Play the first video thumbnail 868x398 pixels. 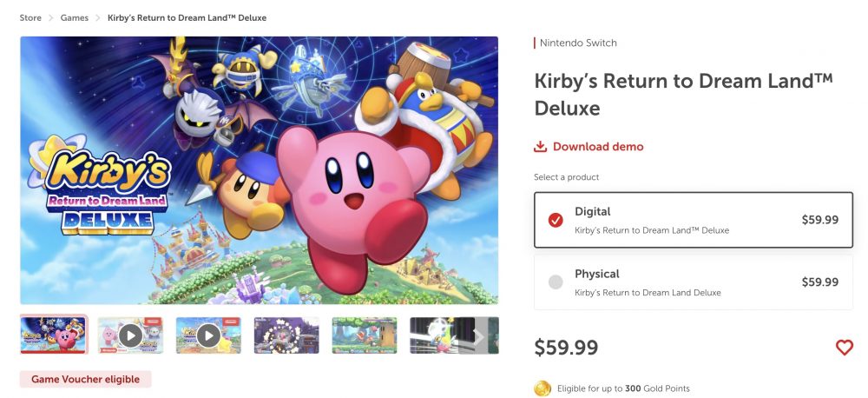pos(130,335)
